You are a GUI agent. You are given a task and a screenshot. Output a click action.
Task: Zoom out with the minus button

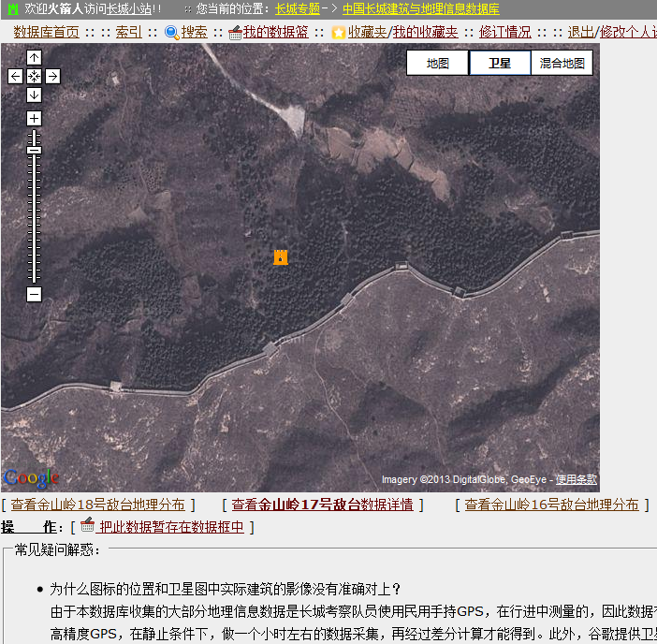pos(34,294)
